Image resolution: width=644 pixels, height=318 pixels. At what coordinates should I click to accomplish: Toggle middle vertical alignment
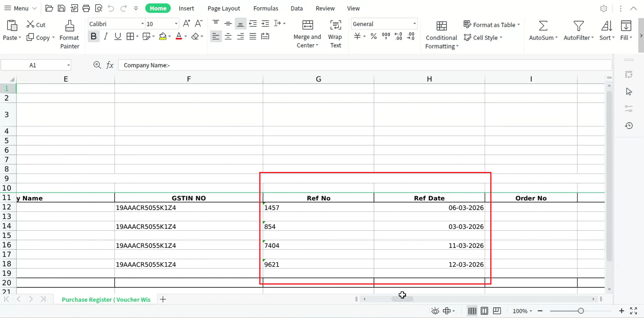tap(228, 23)
